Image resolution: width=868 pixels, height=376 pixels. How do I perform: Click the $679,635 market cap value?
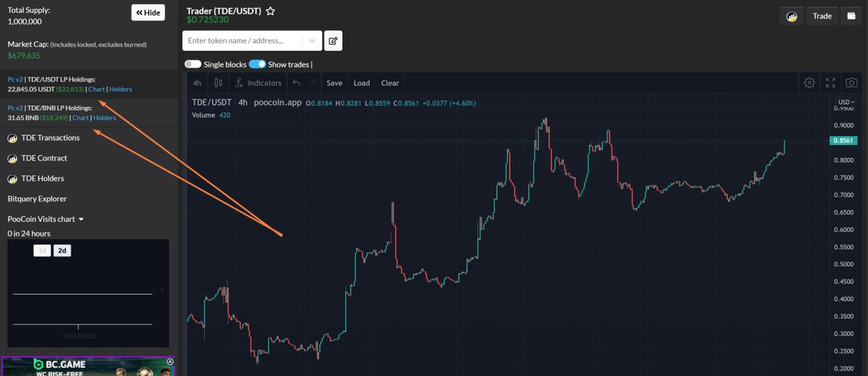coord(24,56)
